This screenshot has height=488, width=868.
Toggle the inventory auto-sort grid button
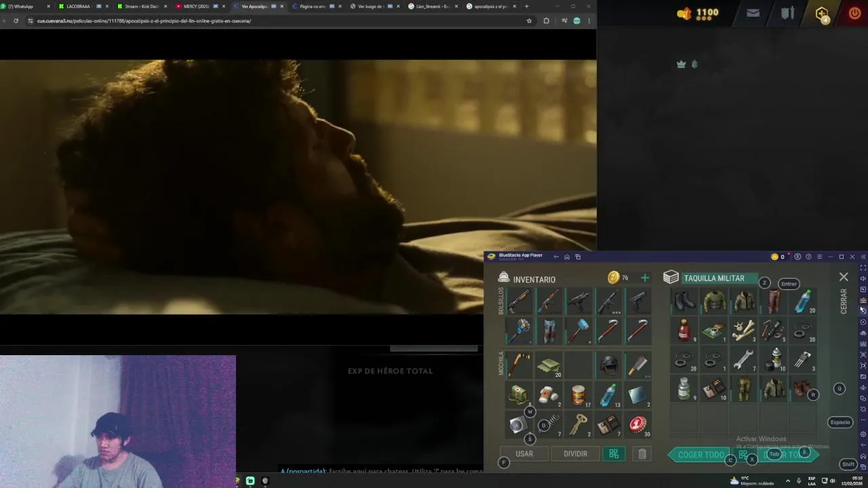pos(614,454)
